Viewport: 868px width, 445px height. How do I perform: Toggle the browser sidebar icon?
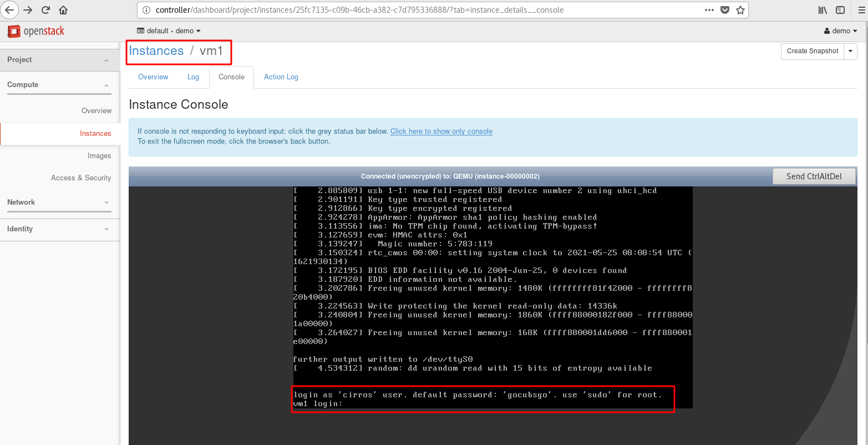tap(840, 10)
